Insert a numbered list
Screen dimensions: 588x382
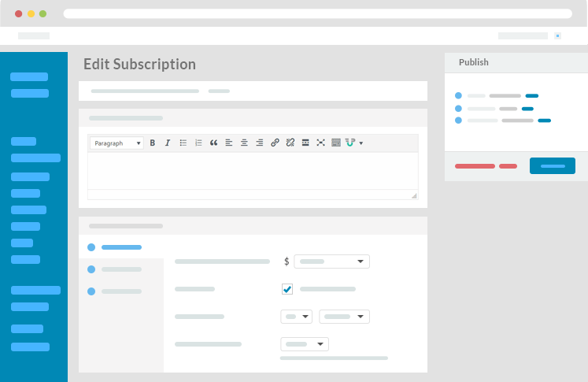[x=198, y=143]
